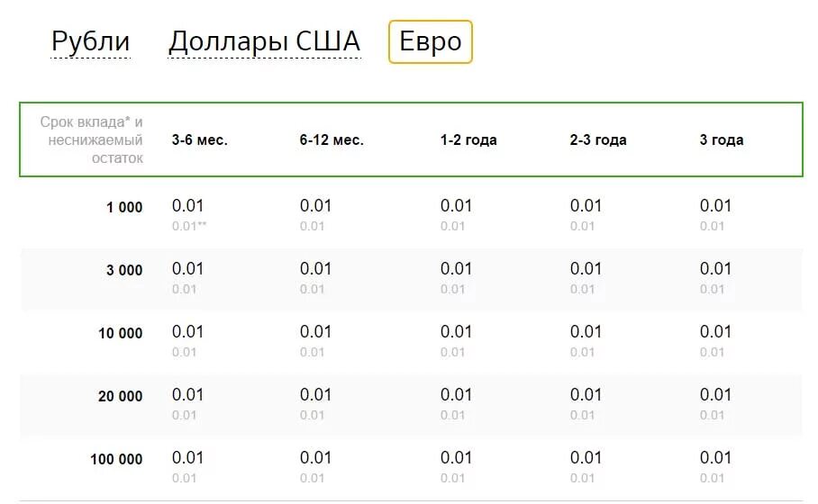Select the Евро currency tab
The width and height of the screenshot is (818, 504).
430,41
